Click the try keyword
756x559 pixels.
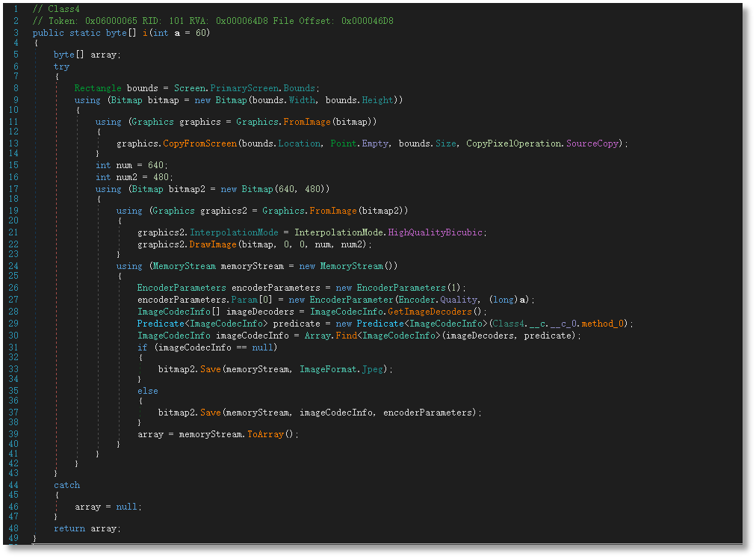[x=61, y=67]
